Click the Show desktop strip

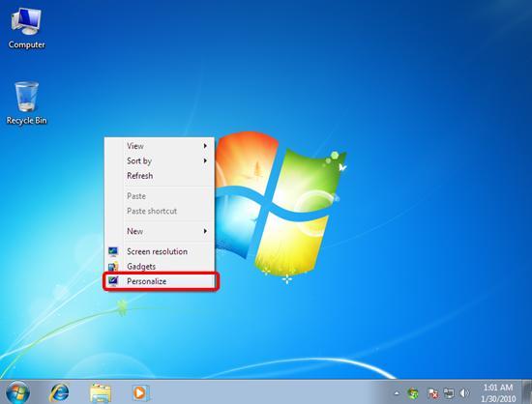(x=527, y=391)
